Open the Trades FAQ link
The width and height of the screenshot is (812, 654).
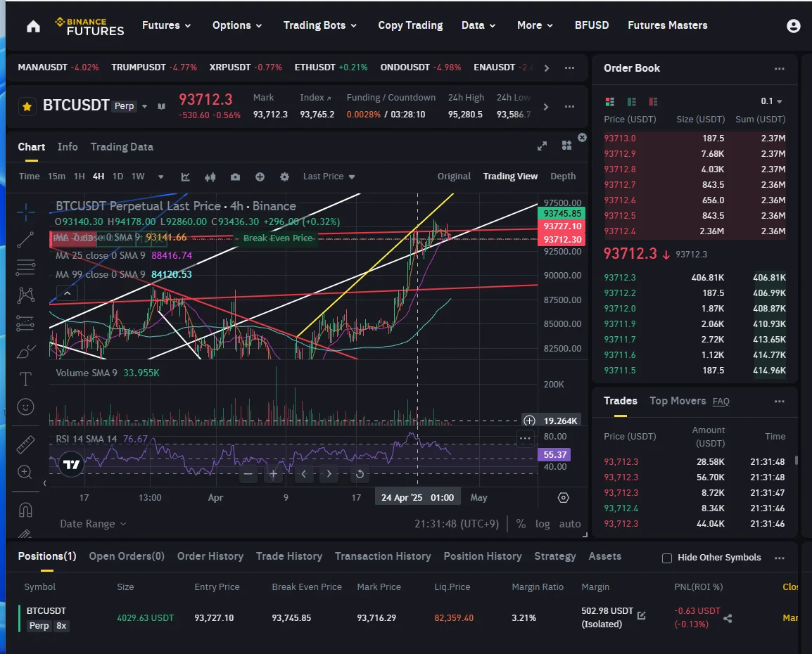pyautogui.click(x=721, y=402)
